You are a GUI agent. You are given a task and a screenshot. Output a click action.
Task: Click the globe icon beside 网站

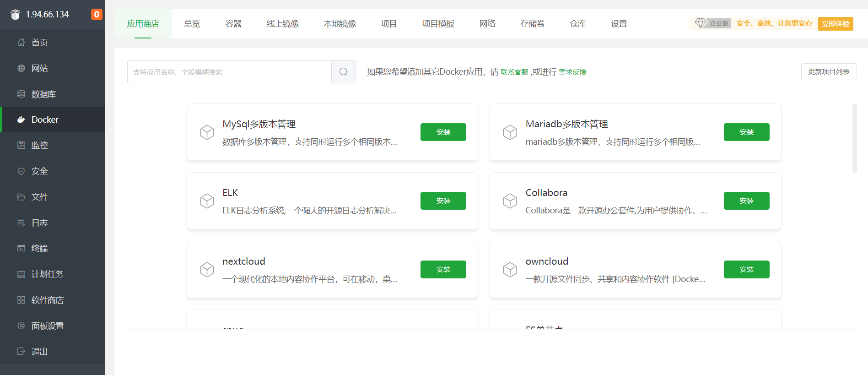click(21, 68)
